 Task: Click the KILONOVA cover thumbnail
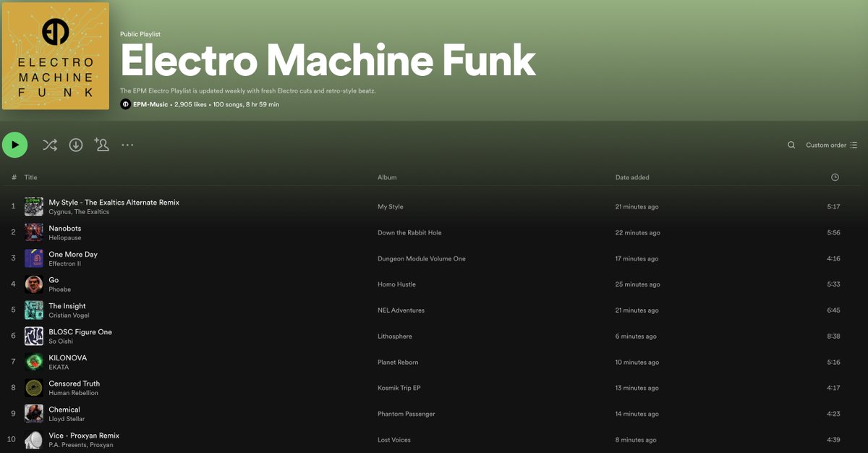[34, 362]
